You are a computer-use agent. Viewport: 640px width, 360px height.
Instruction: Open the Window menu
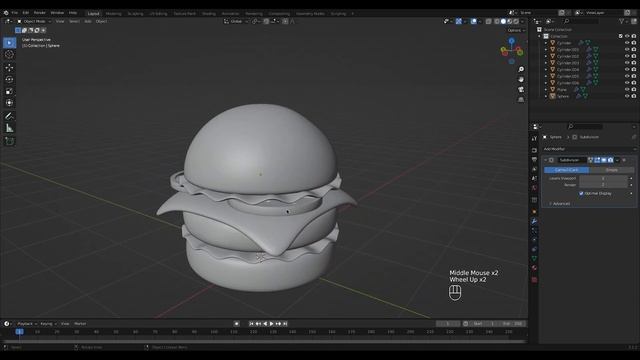click(x=57, y=13)
